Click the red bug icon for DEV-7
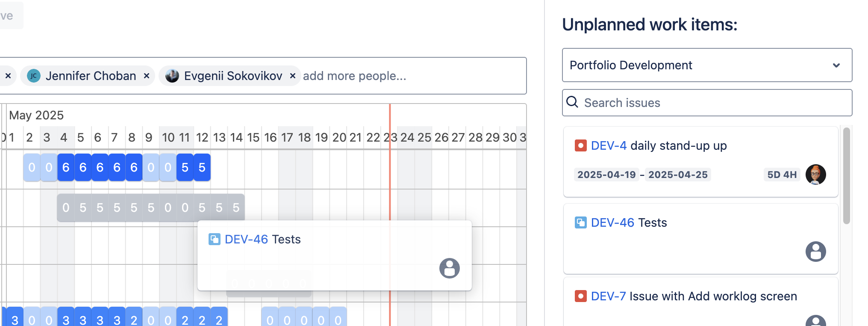Viewport: 868px width, 326px height. [580, 296]
